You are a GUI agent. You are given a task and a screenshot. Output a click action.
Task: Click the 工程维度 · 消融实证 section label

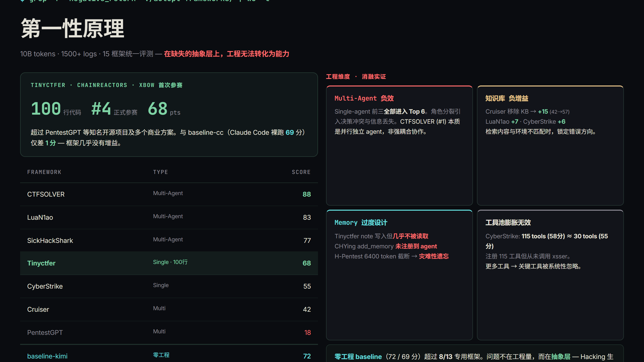pos(356,77)
